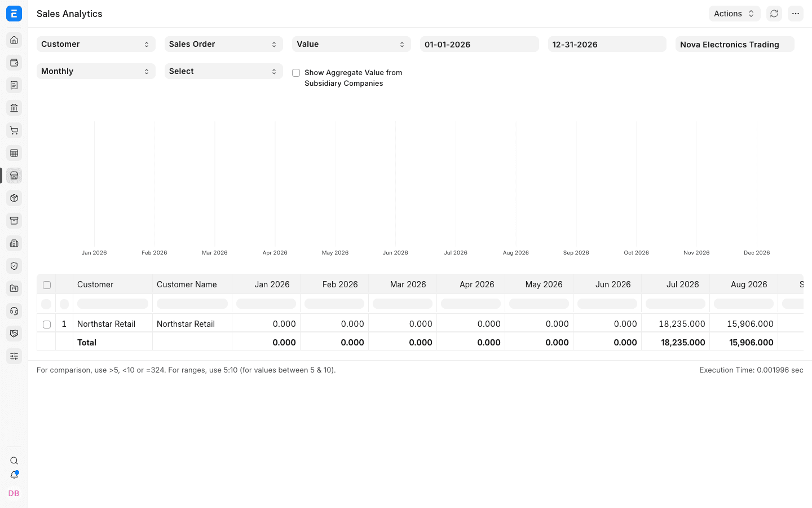This screenshot has width=812, height=508.
Task: Open the bank building icon in sidebar
Action: (14, 108)
